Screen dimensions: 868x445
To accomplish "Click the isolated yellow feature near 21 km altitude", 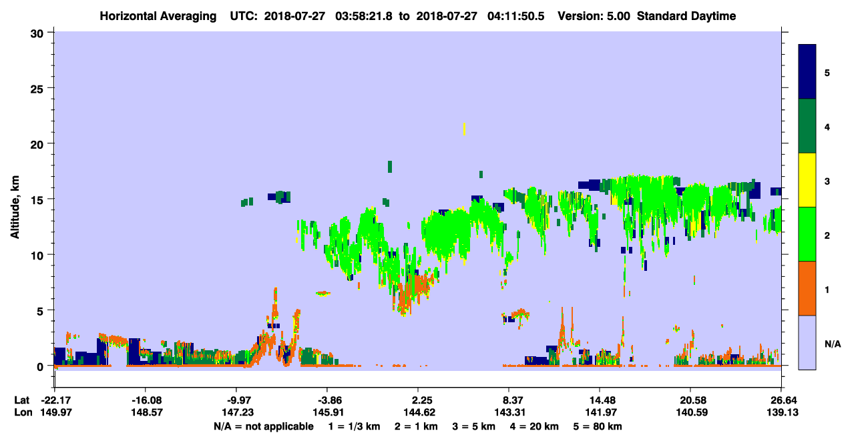I will pos(464,129).
